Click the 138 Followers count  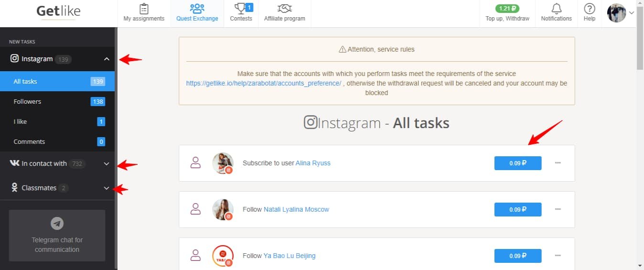(97, 101)
